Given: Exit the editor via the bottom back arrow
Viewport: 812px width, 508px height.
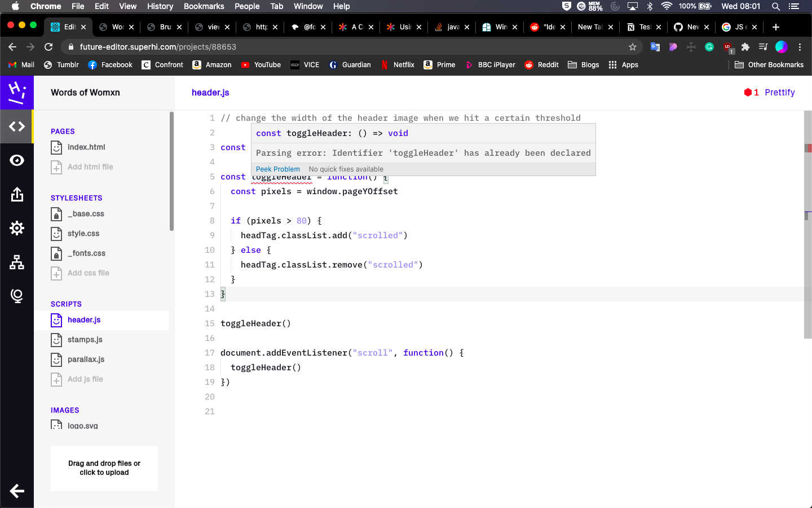Looking at the screenshot, I should (x=17, y=491).
